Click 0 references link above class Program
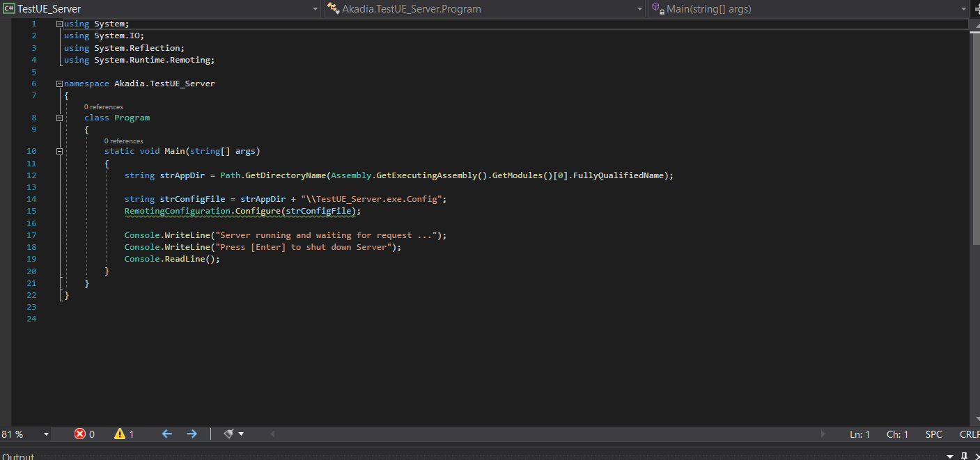 [x=104, y=107]
